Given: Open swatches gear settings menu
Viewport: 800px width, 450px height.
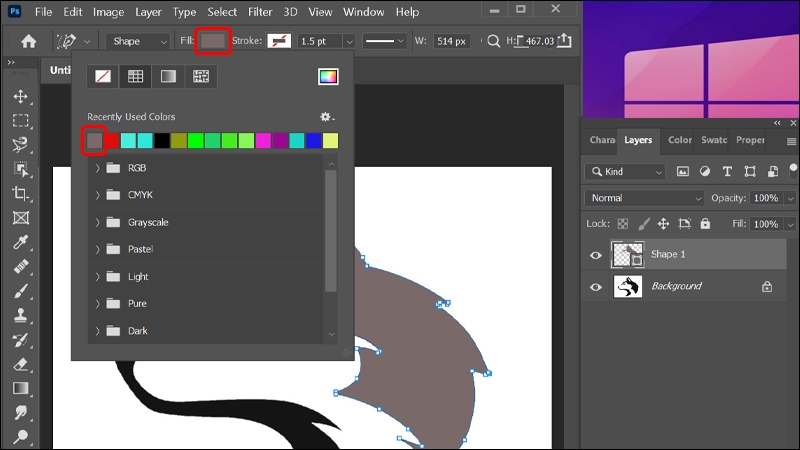Looking at the screenshot, I should [x=327, y=117].
